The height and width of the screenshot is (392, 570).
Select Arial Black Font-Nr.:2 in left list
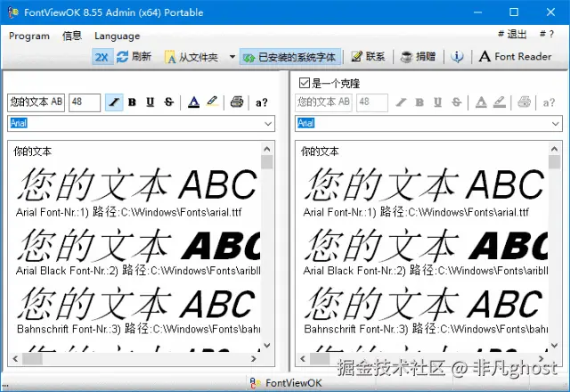[x=138, y=271]
